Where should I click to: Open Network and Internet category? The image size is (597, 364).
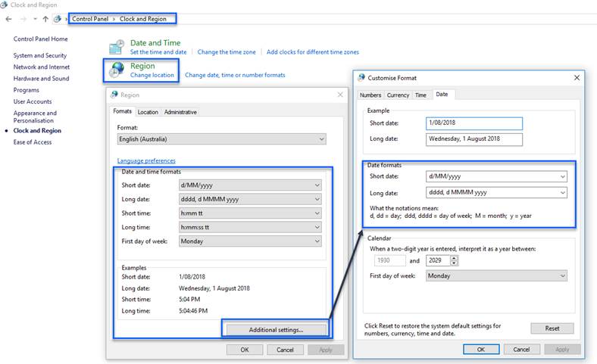(x=42, y=67)
